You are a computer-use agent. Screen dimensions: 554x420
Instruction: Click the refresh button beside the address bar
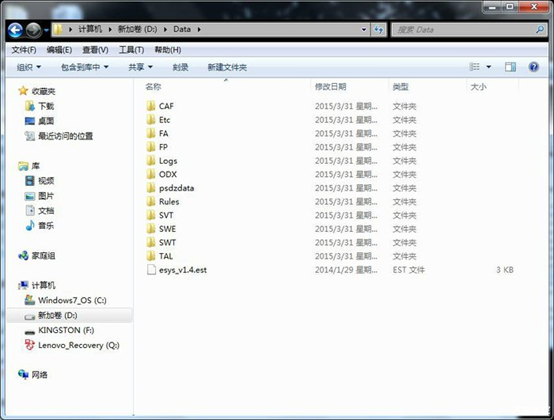tap(378, 30)
